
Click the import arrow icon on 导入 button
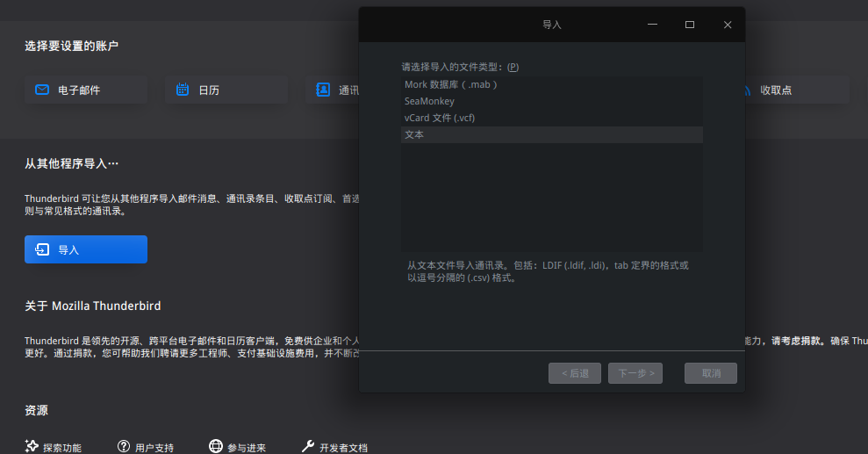tap(42, 249)
